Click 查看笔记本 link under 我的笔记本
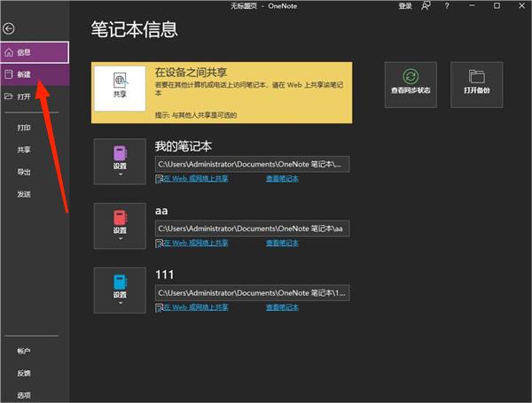The image size is (532, 403). (282, 179)
